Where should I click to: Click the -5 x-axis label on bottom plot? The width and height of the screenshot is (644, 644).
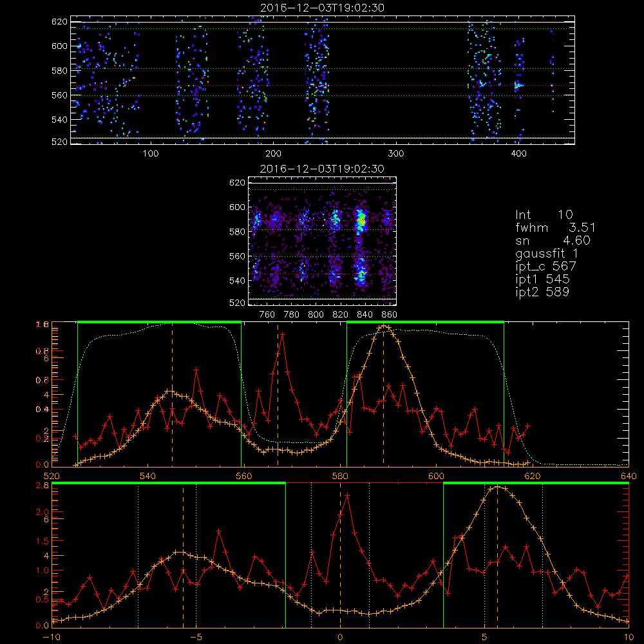click(196, 638)
